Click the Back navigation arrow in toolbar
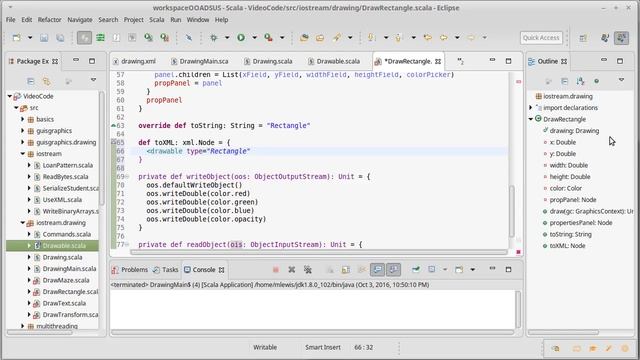 click(x=444, y=38)
